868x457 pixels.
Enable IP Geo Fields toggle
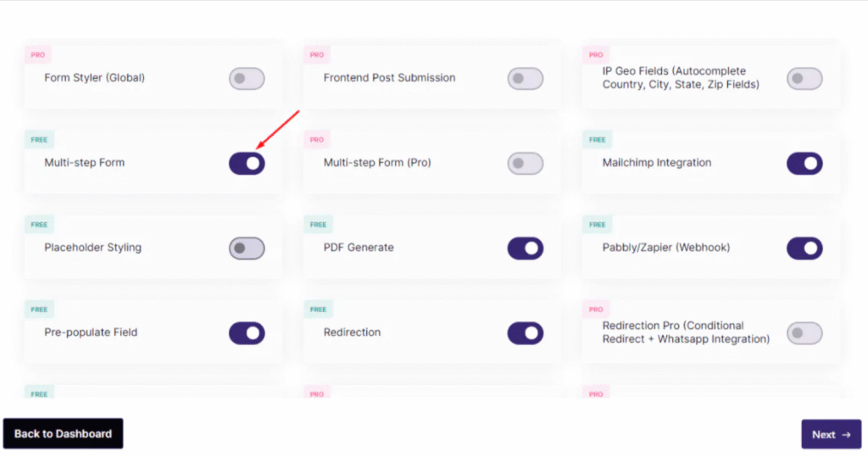tap(804, 79)
